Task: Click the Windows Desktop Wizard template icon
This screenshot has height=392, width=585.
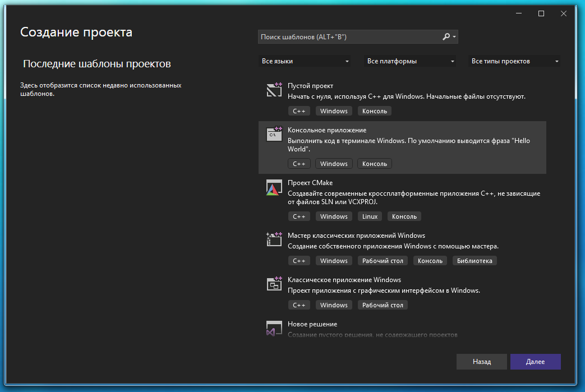Action: click(274, 239)
